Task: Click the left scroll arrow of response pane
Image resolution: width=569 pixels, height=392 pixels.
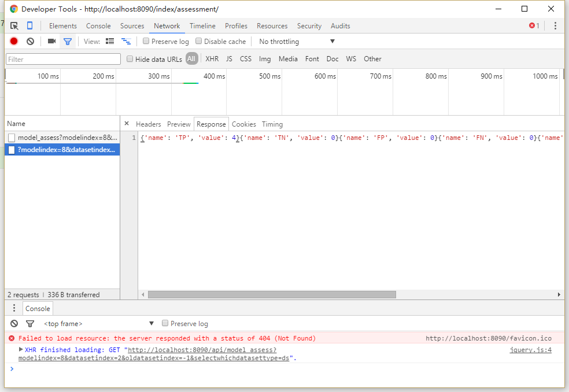Action: pyautogui.click(x=143, y=294)
